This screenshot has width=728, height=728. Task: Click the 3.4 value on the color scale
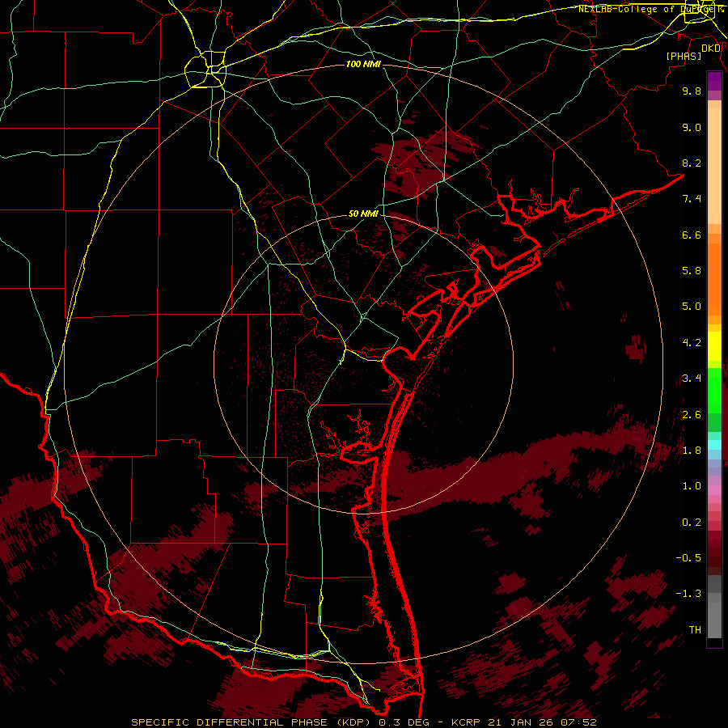coord(692,379)
